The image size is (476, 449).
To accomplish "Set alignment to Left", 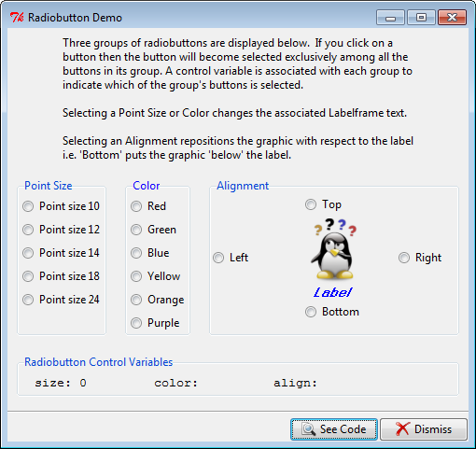I will [x=231, y=258].
